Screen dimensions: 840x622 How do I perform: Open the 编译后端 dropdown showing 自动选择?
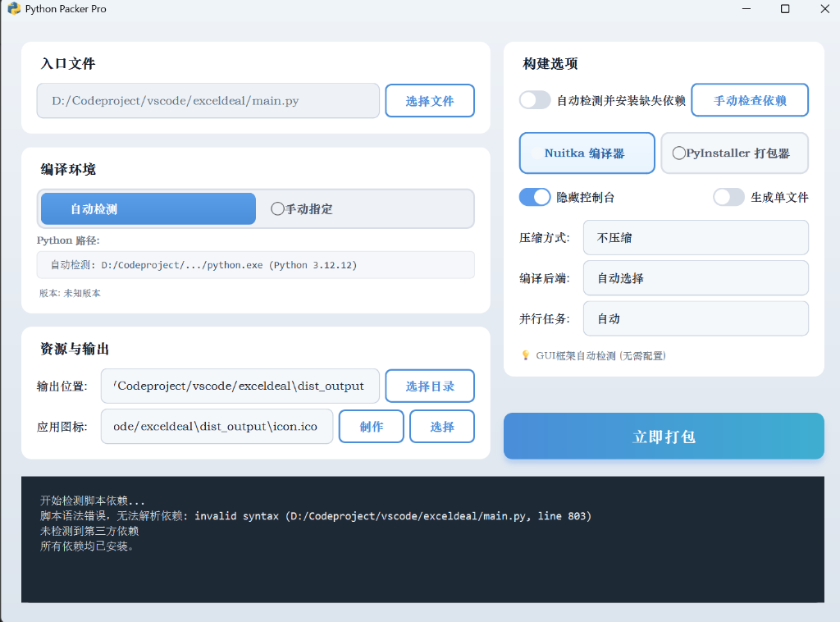pos(696,278)
